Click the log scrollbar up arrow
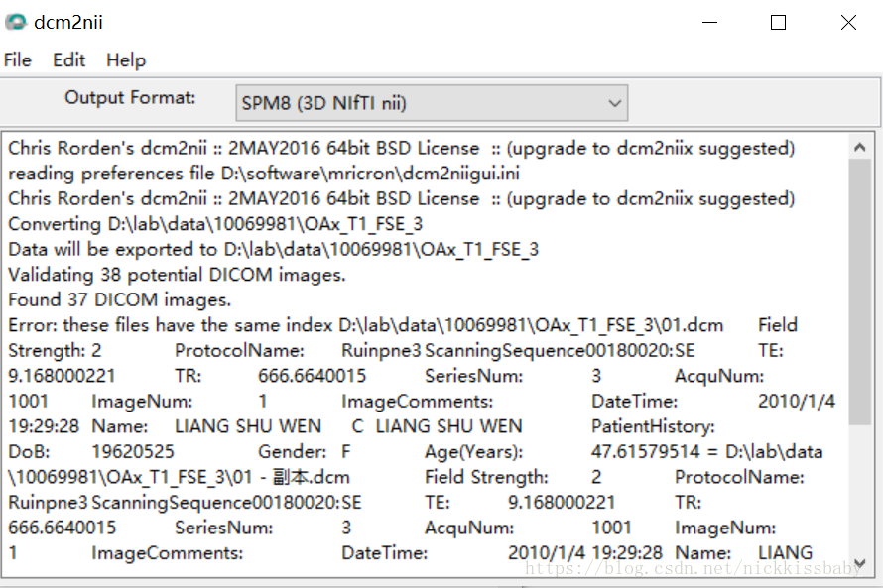The height and width of the screenshot is (588, 883). (x=859, y=148)
